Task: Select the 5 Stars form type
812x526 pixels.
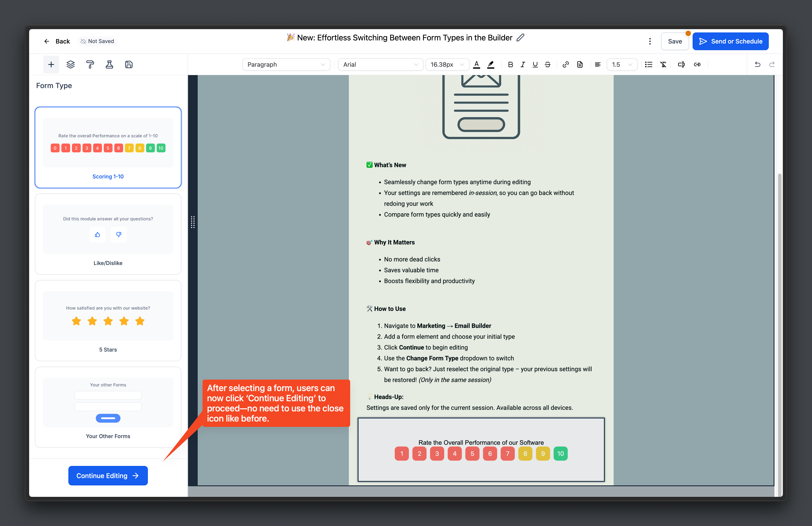Action: pyautogui.click(x=108, y=320)
